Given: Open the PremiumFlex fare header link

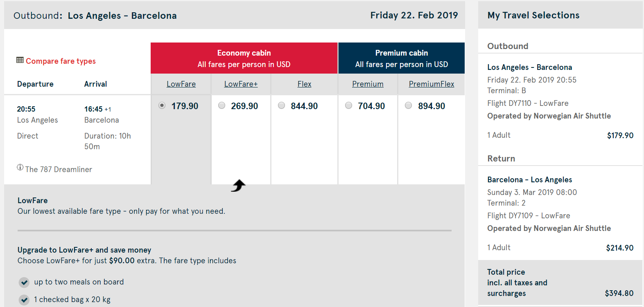Looking at the screenshot, I should pos(432,84).
